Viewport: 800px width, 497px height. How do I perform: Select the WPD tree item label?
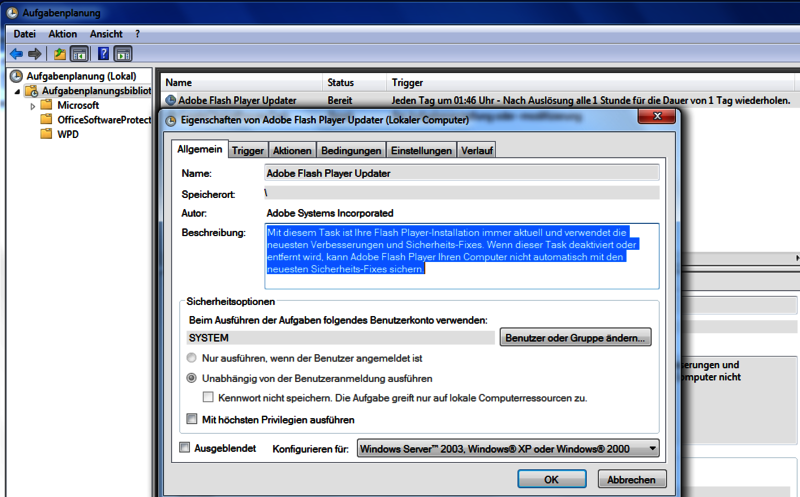[x=68, y=134]
